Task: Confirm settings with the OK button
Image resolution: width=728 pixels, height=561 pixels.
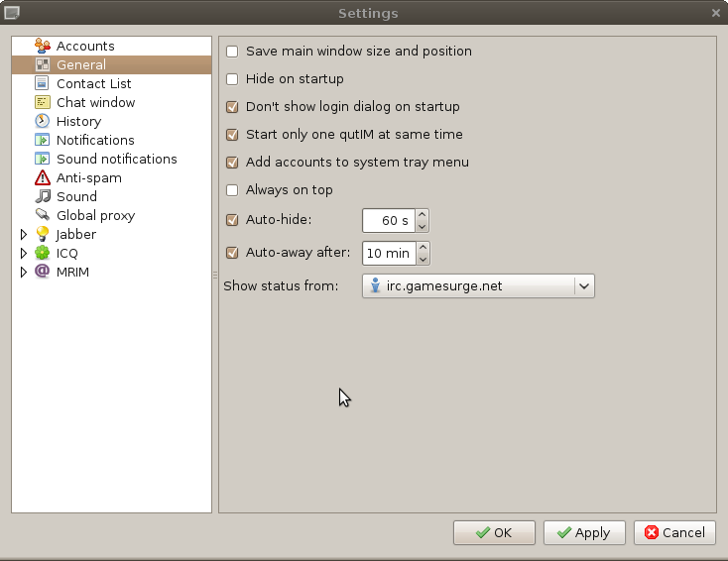Action: pos(494,532)
